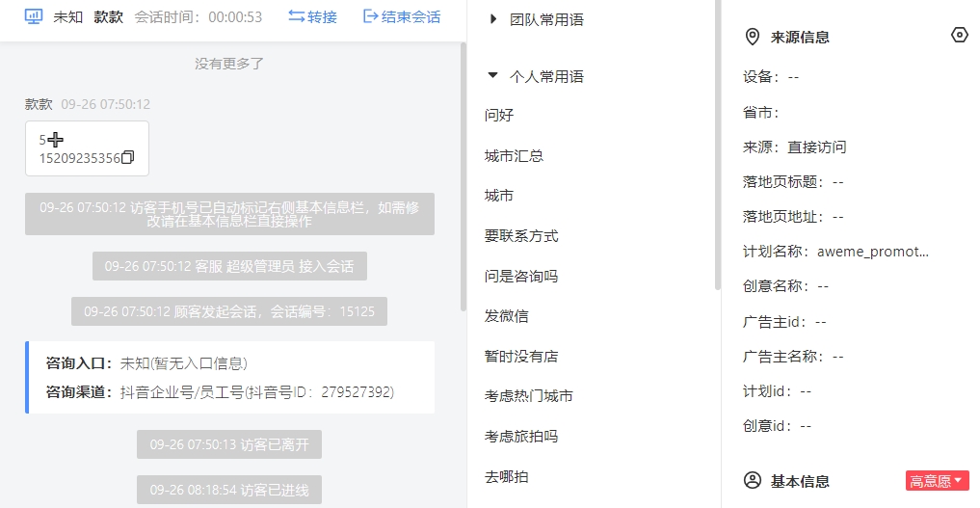Click the person icon next to 基本信息
Screen dimensions: 980x508
click(753, 480)
